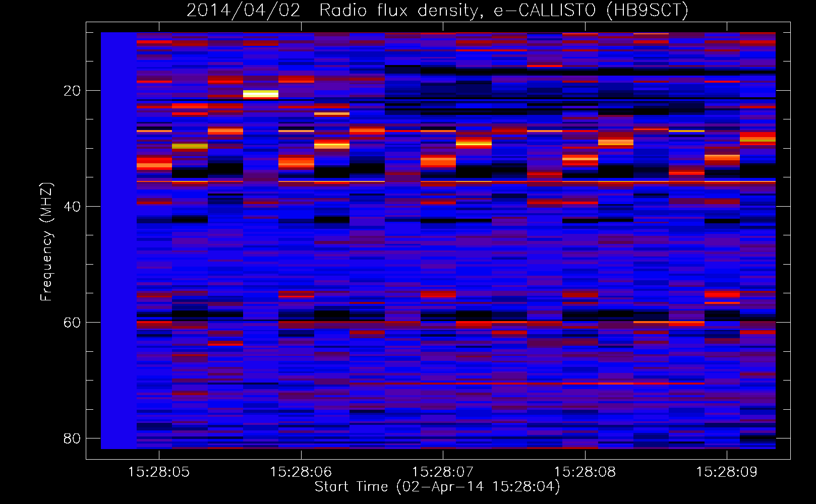Click the 15:28:06 time tick label
816x504 pixels.
click(x=301, y=472)
